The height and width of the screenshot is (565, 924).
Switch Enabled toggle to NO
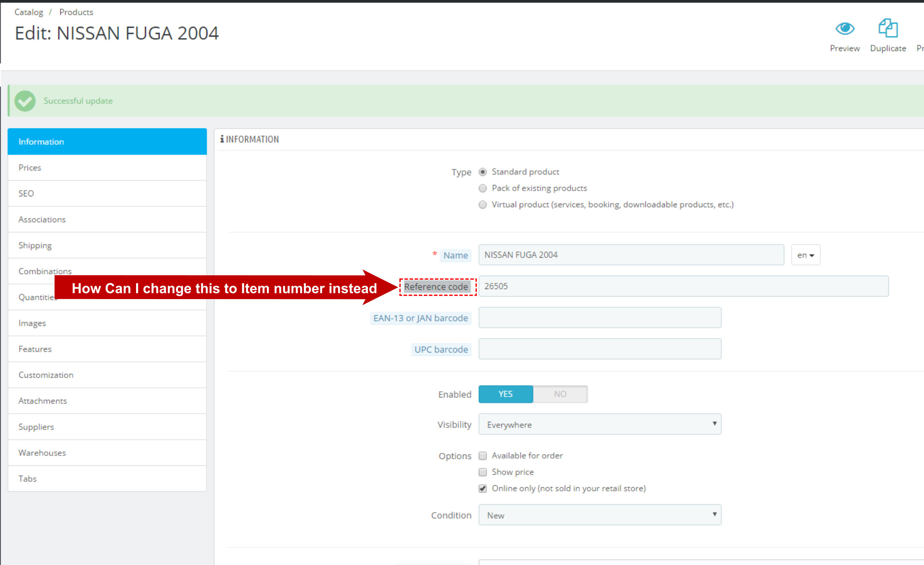click(560, 394)
